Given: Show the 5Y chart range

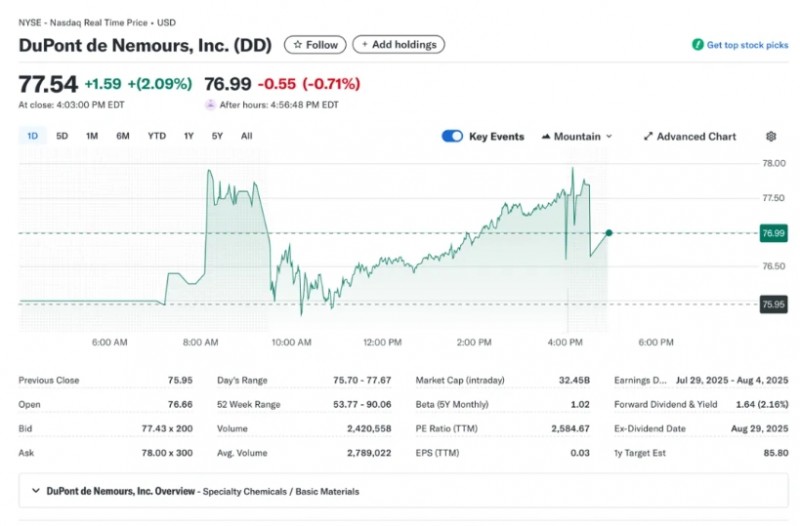Looking at the screenshot, I should coord(217,136).
